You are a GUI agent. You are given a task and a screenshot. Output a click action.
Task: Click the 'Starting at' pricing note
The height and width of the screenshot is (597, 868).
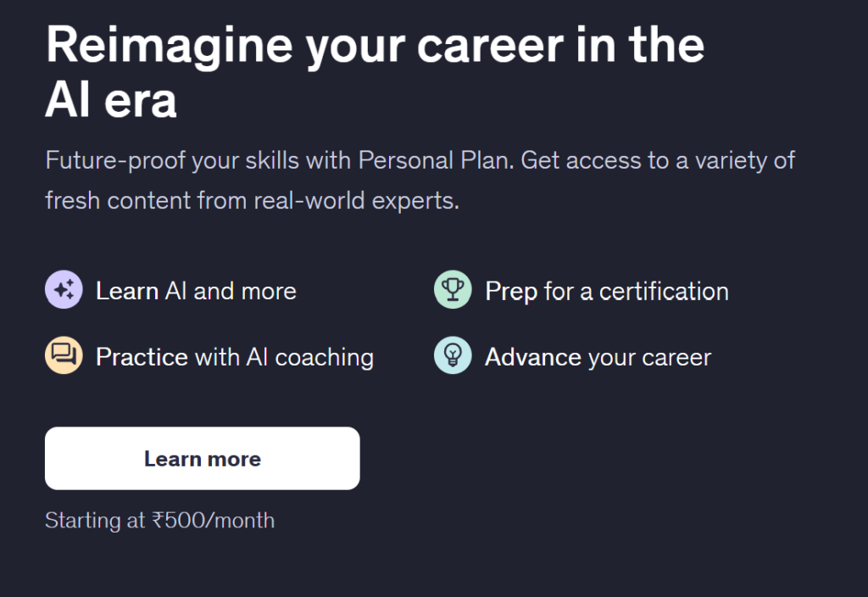coord(95,520)
